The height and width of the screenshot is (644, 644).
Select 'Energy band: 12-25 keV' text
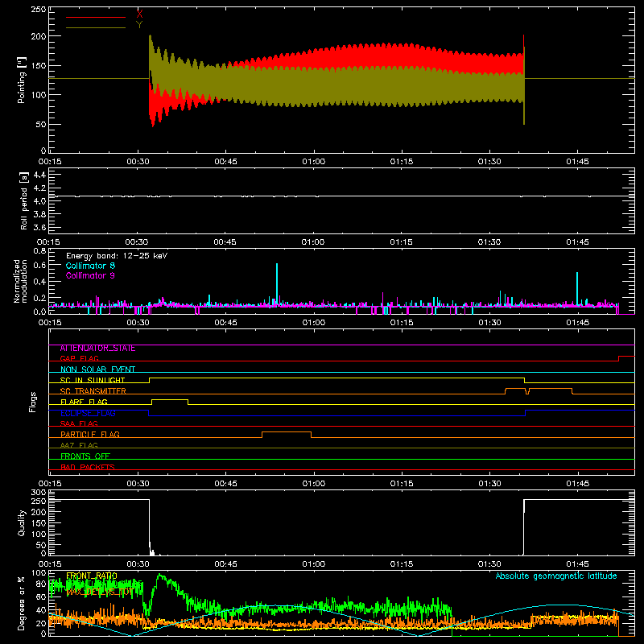coord(117,256)
